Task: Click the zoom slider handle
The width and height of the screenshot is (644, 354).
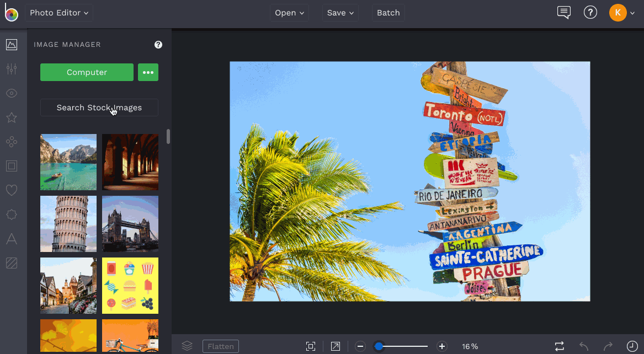Action: [x=379, y=346]
